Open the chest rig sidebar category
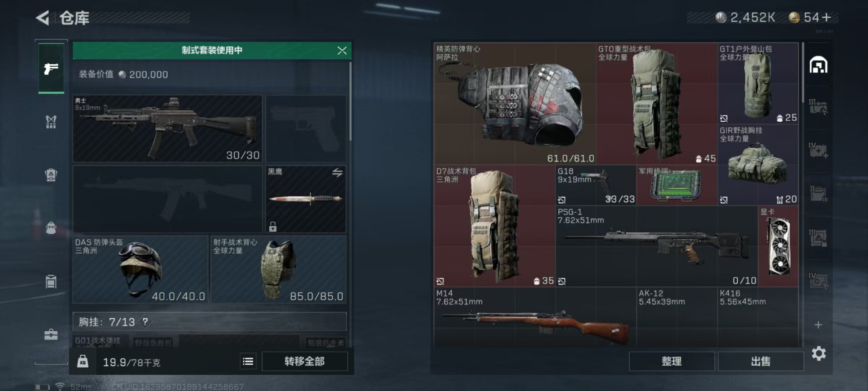Screen dimensions: 868x391 [51, 122]
